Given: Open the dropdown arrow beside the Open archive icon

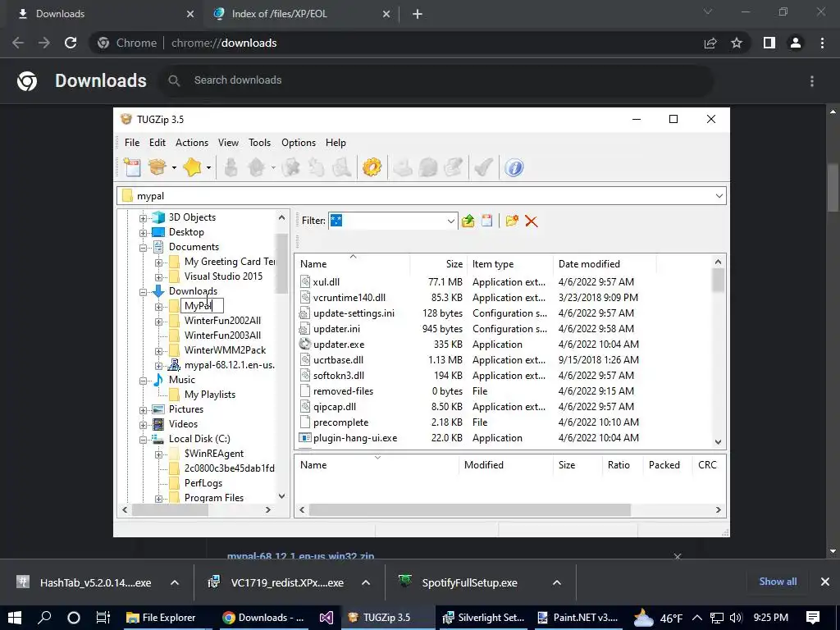Looking at the screenshot, I should click(x=174, y=168).
